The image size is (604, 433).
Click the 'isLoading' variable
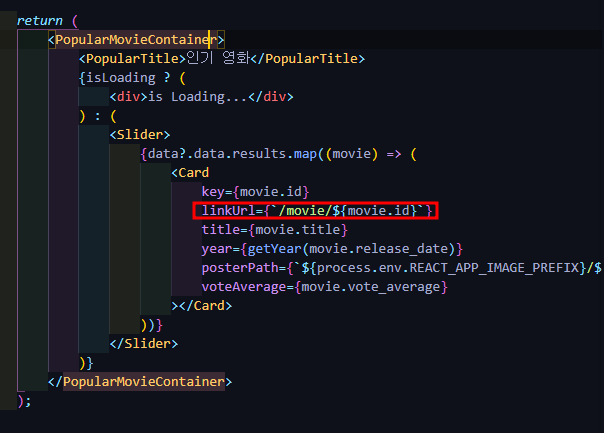click(x=121, y=78)
